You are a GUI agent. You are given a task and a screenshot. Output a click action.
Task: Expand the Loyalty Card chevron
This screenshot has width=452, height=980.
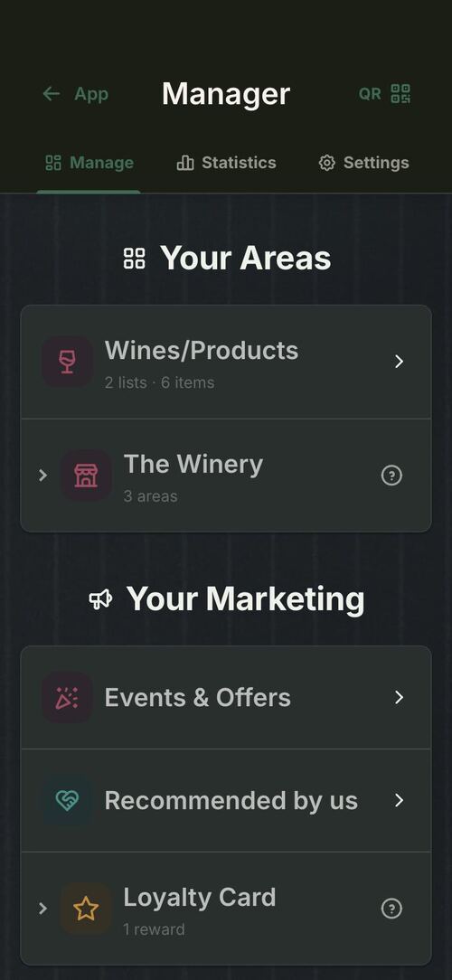pyautogui.click(x=42, y=909)
